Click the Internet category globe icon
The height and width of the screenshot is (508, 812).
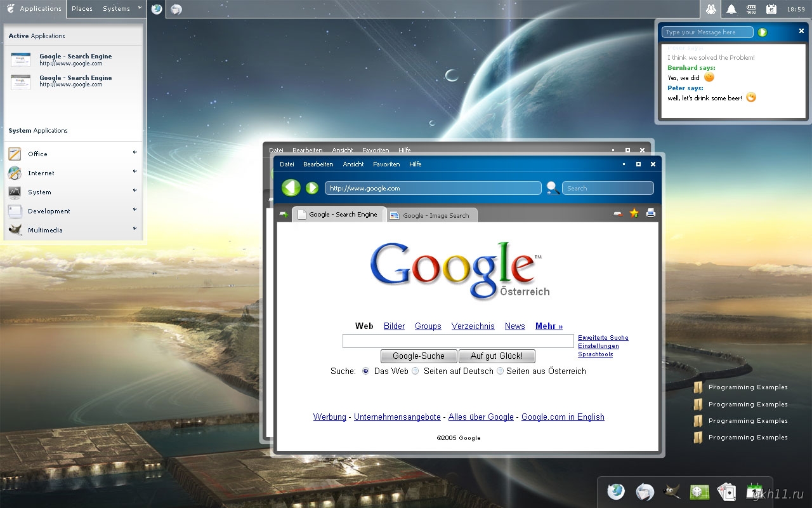click(15, 173)
